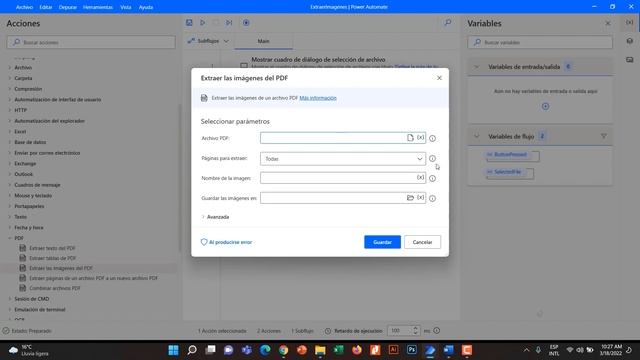Screen dimensions: 640x360
Task: Open Páginas para extraer dropdown
Action: 343,159
